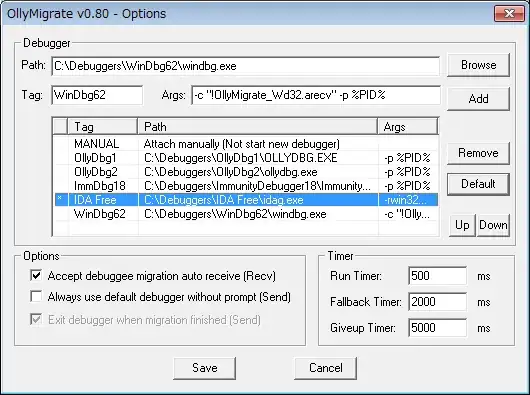Viewport: 530px width, 395px height.
Task: Click path C:\Debuggers\OllyDbg1\OLLYDBG.EXE
Action: (241, 158)
